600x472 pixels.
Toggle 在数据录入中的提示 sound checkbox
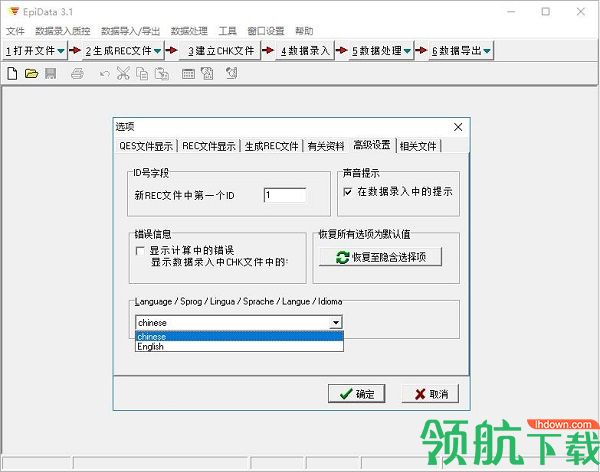pyautogui.click(x=347, y=191)
